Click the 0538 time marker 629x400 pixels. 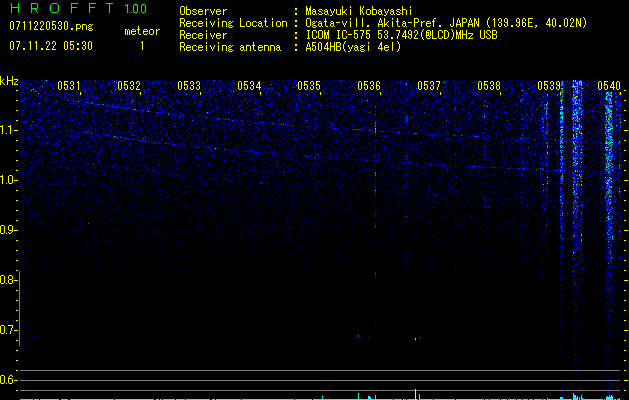click(x=489, y=86)
